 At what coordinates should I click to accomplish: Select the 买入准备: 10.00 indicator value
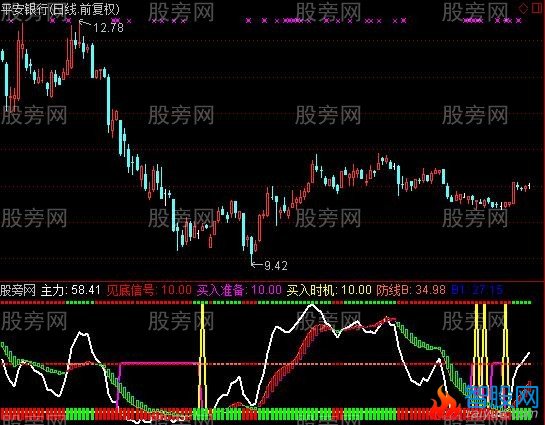point(239,290)
